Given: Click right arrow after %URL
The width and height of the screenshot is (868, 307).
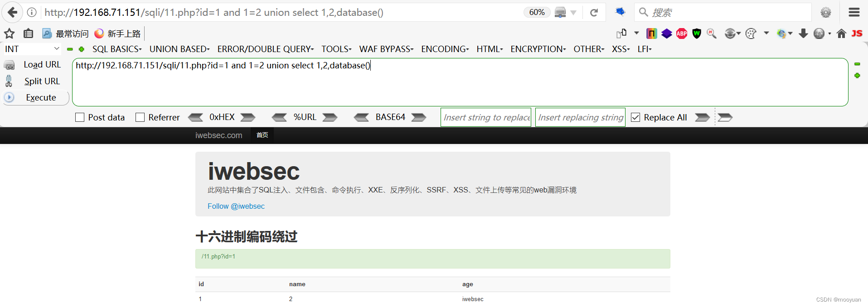Looking at the screenshot, I should (330, 117).
